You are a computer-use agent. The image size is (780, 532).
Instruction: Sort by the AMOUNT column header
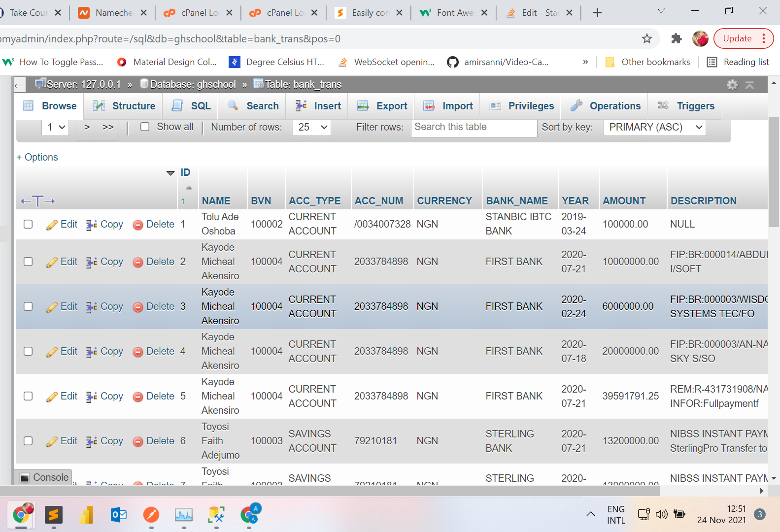[x=624, y=201]
